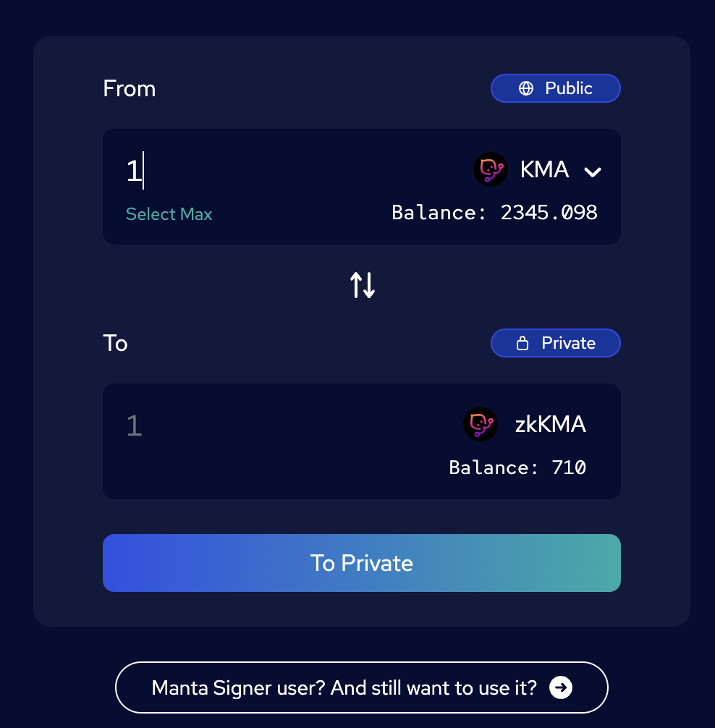715x728 pixels.
Task: Open the KMA asset selector
Action: [x=538, y=169]
